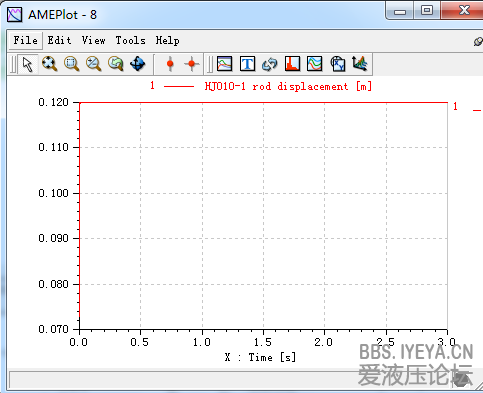Click the zoom-to-fit magnifier icon
Screen dimensions: 483x393
pos(49,63)
